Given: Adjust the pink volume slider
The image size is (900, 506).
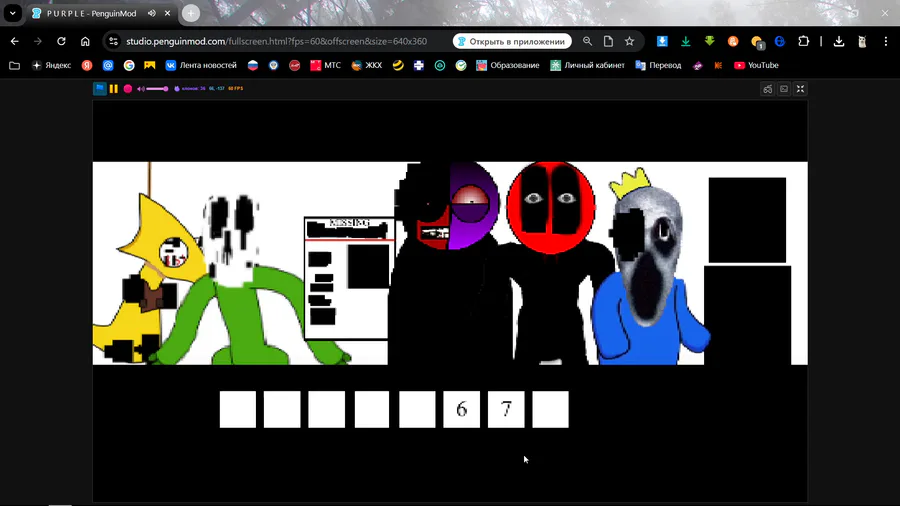Looking at the screenshot, I should 157,89.
